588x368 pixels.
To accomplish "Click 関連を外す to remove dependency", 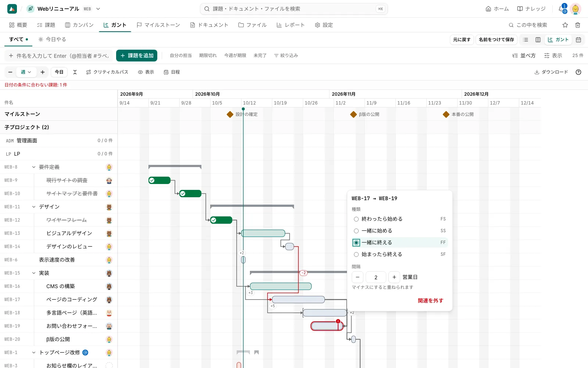I will (431, 301).
